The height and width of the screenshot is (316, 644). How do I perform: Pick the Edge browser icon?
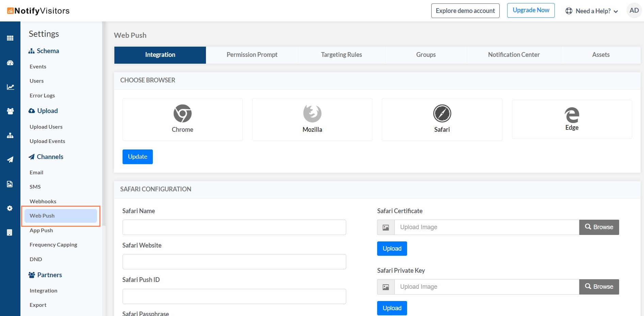572,115
